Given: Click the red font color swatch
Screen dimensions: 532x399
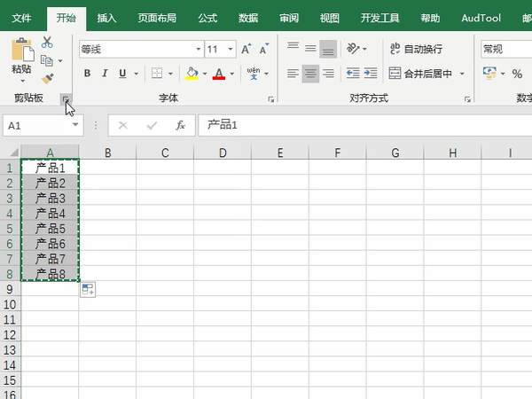Looking at the screenshot, I should coord(218,74).
